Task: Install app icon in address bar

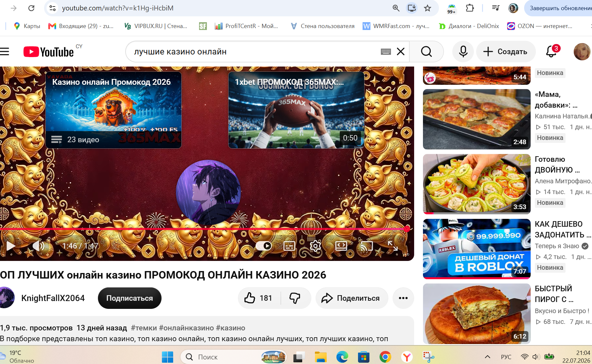Action: click(x=412, y=8)
